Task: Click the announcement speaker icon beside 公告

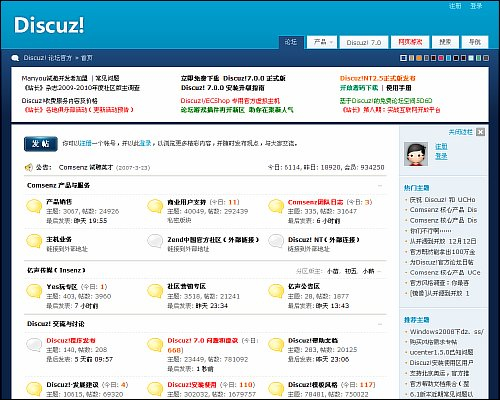Action: tap(29, 167)
